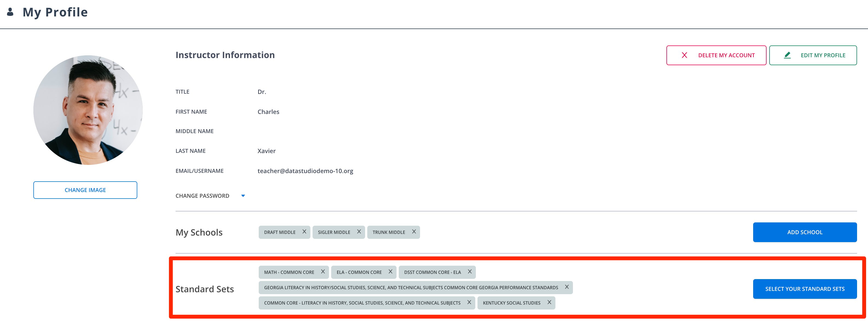Open the Change Password section label

(202, 196)
